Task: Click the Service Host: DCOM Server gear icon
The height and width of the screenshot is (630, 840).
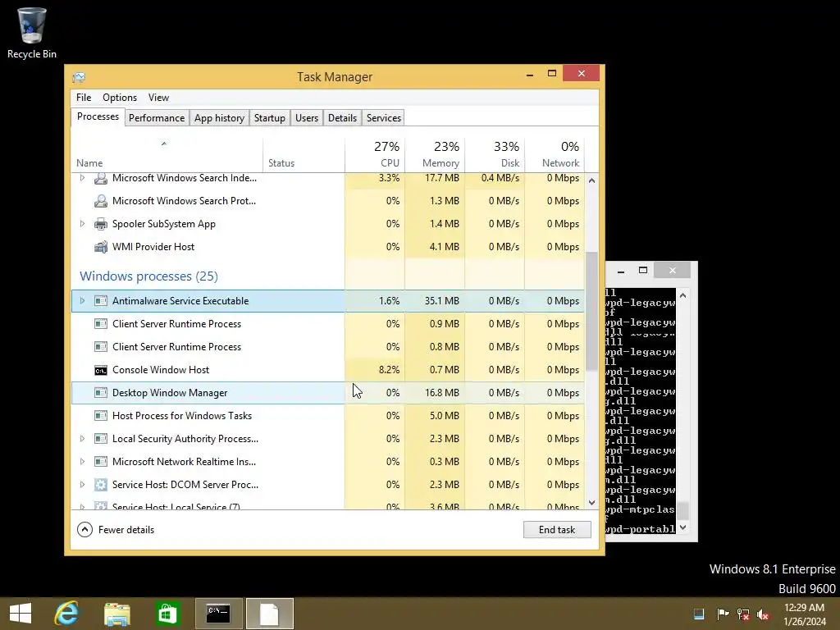Action: pyautogui.click(x=100, y=485)
